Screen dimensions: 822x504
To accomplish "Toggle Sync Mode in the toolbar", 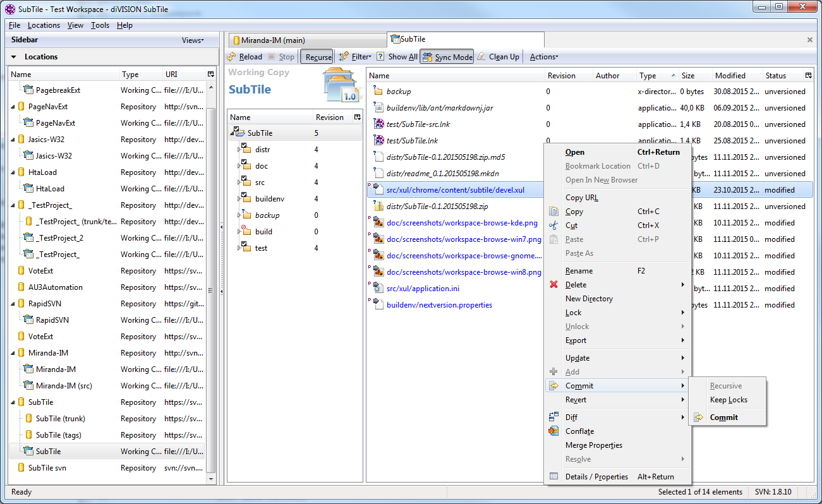I will click(447, 56).
